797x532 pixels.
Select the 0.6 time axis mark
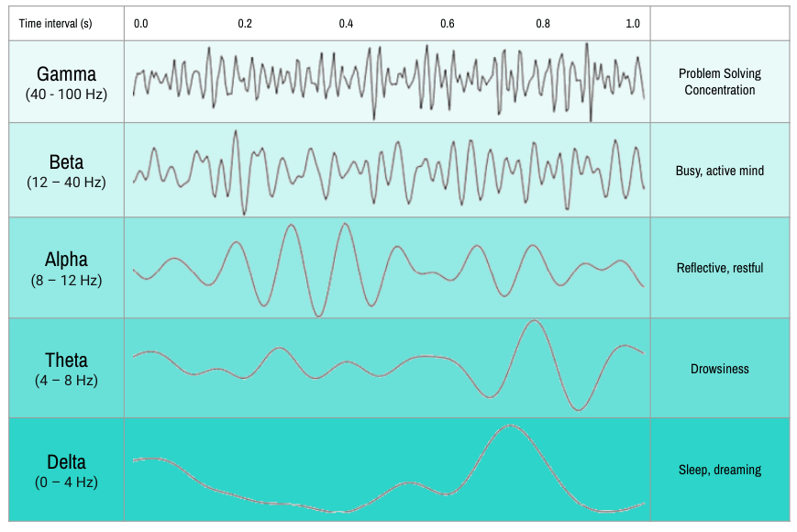click(x=447, y=23)
